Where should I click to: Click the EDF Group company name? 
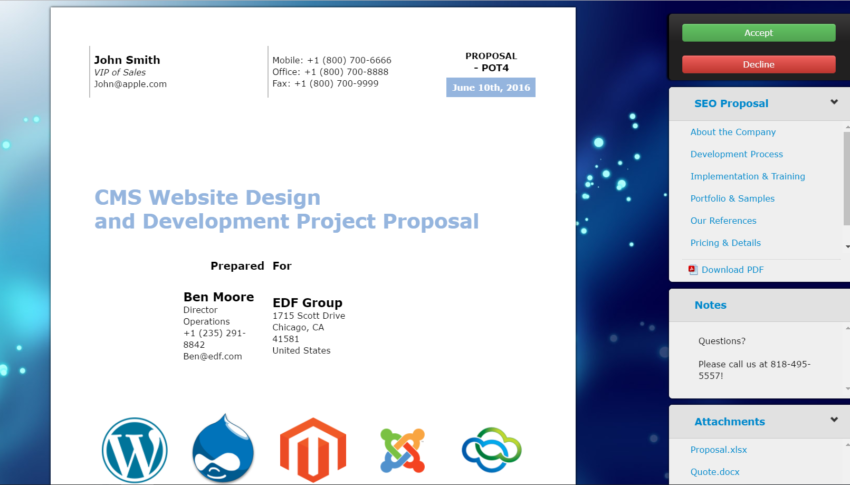click(x=307, y=302)
